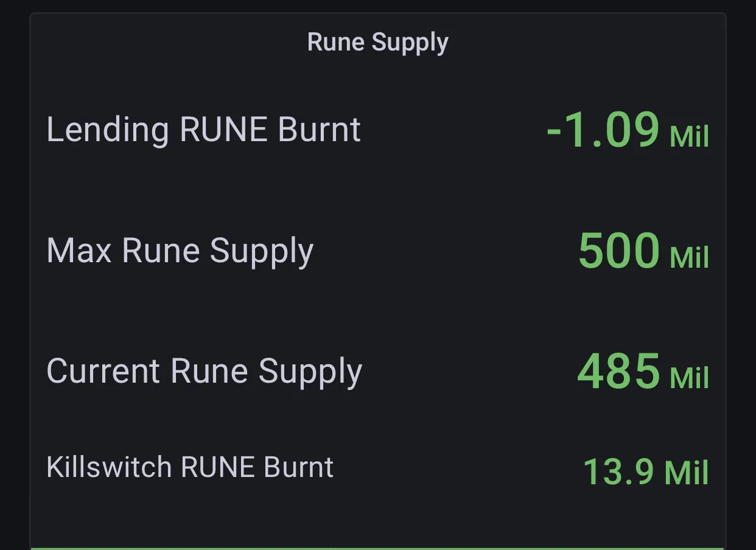Click the word Current in the third row
The width and height of the screenshot is (756, 550).
(103, 371)
